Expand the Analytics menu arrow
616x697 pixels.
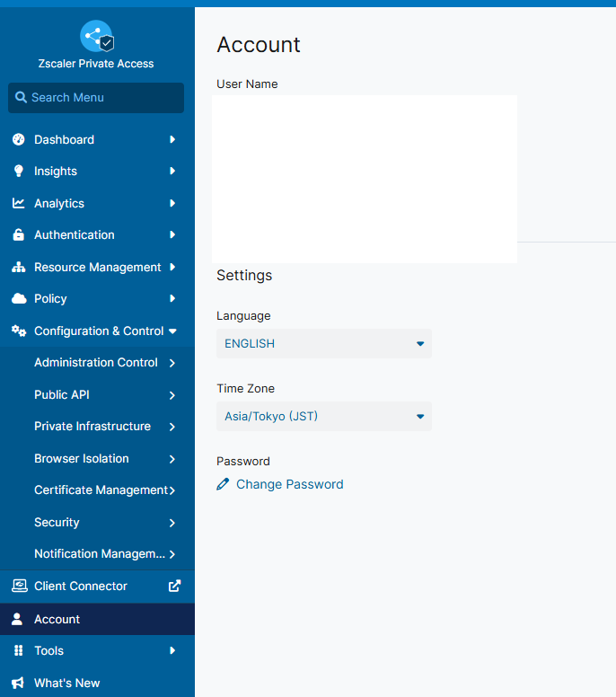172,203
